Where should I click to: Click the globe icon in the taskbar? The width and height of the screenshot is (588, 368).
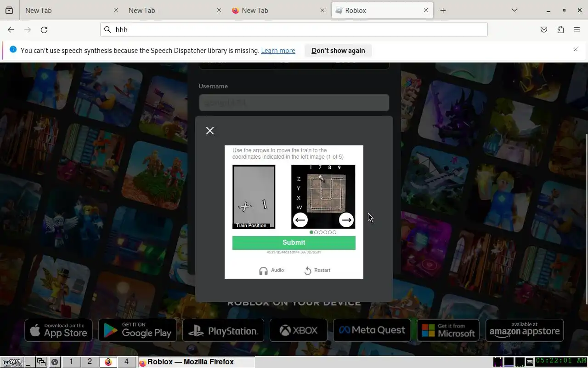click(55, 362)
